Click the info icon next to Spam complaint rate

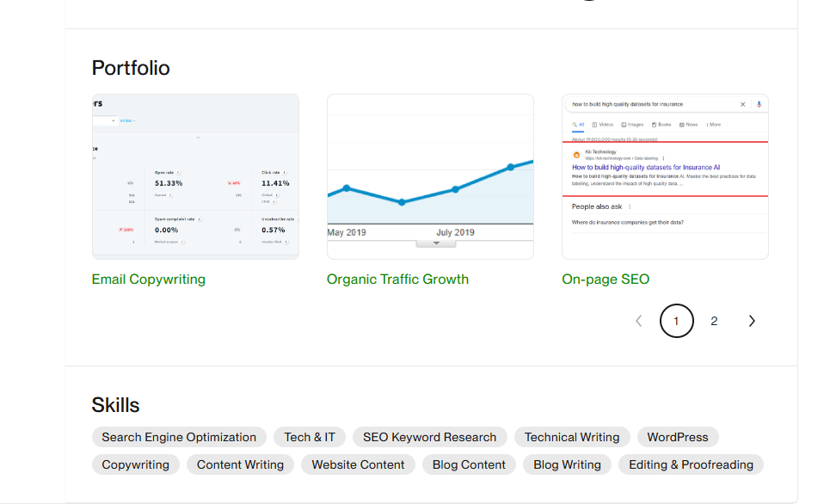[199, 219]
